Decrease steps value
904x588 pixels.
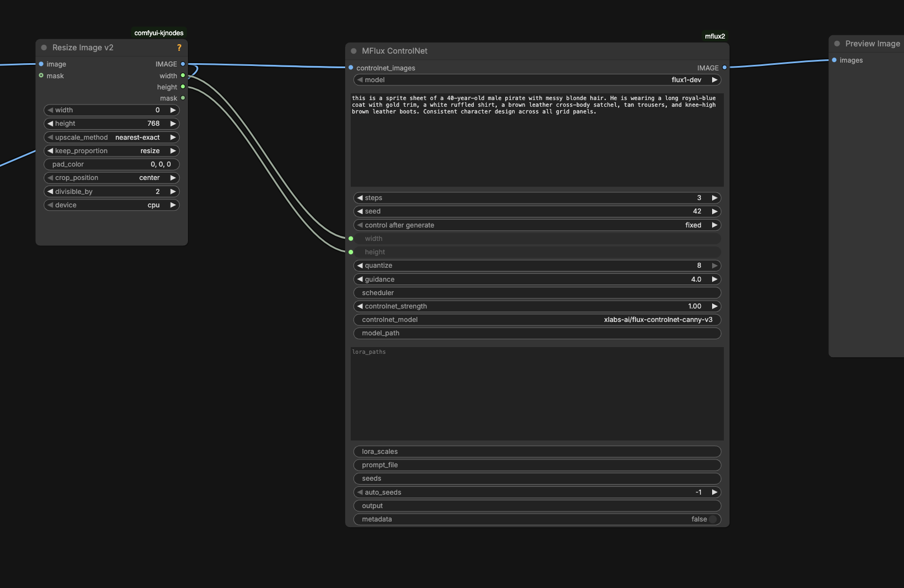click(x=360, y=198)
